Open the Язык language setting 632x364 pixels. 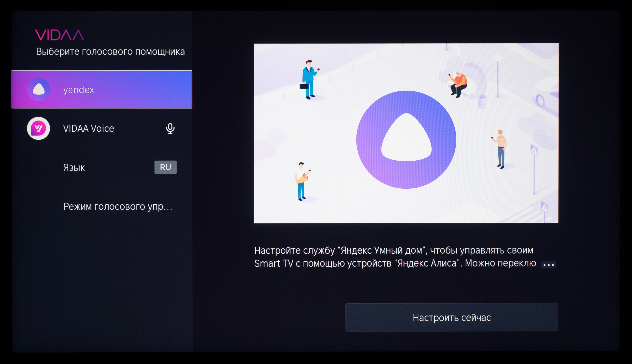pyautogui.click(x=102, y=167)
